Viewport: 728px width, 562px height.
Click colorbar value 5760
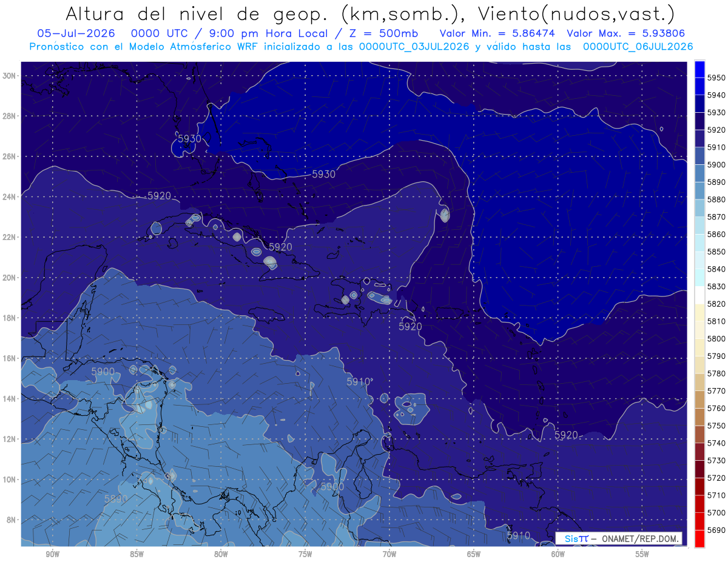(716, 408)
